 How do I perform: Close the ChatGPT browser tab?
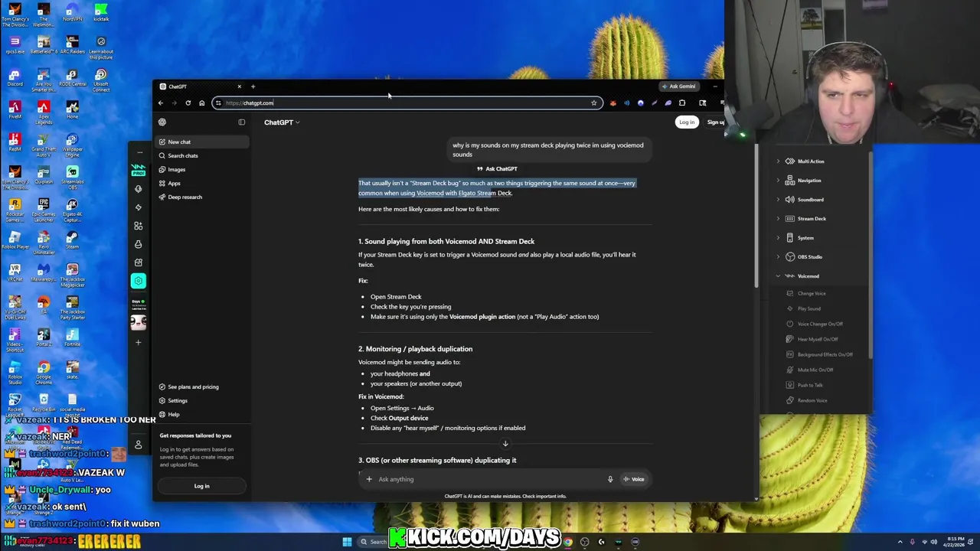click(239, 86)
